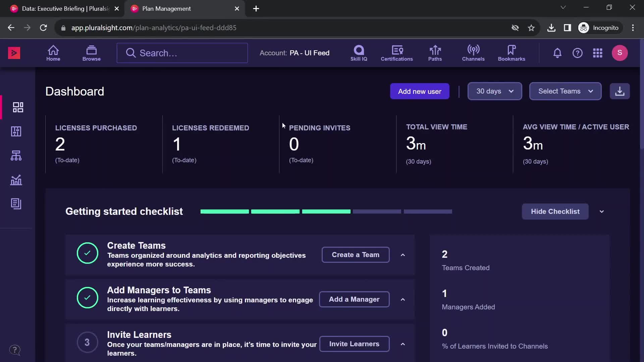Click the browser address bar URL
The image size is (644, 362).
tap(154, 28)
